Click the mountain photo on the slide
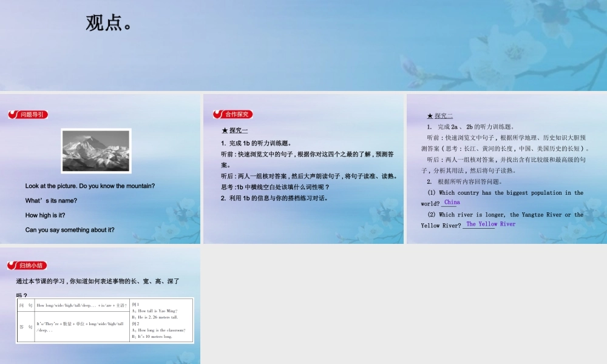Viewport: 607px width, 364px height. point(96,151)
